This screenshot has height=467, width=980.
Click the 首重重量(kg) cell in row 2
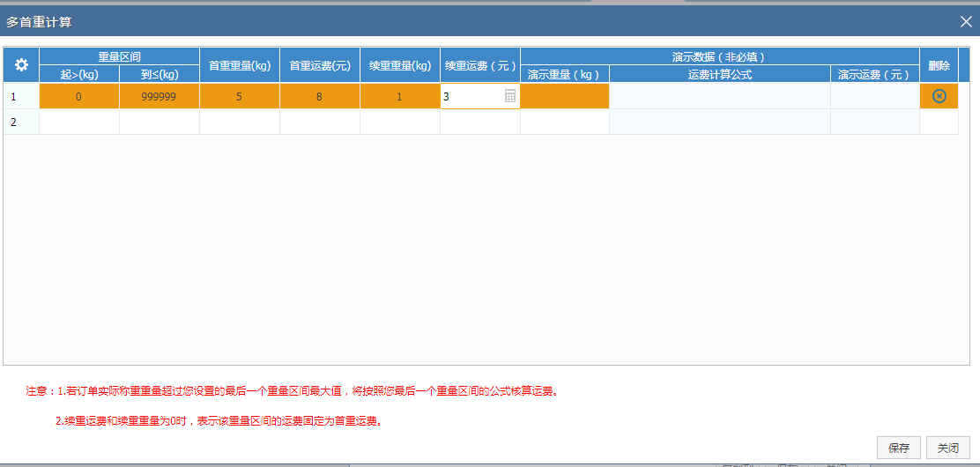(x=240, y=122)
